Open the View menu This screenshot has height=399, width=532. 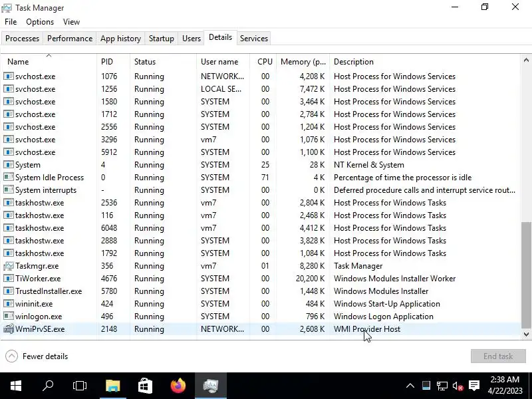point(71,22)
